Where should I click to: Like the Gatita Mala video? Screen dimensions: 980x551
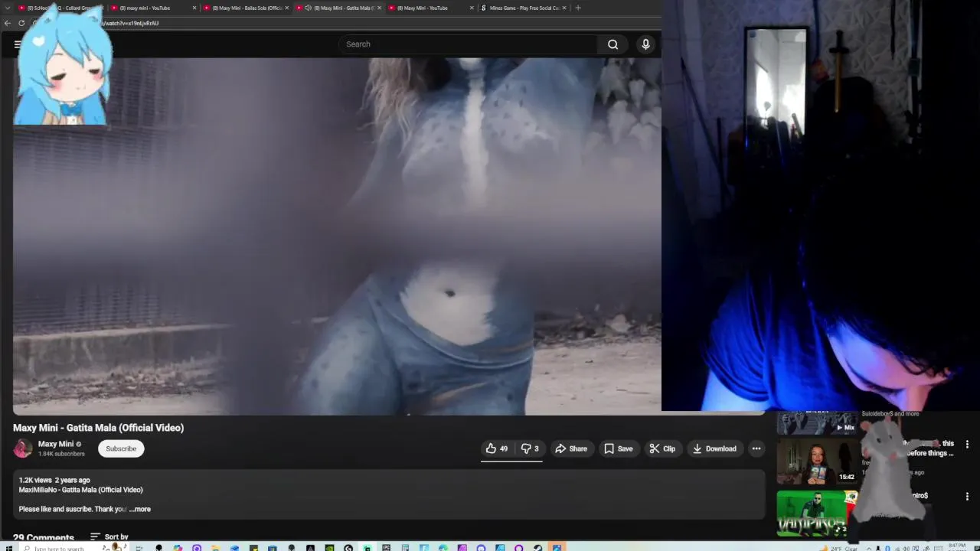(497, 448)
